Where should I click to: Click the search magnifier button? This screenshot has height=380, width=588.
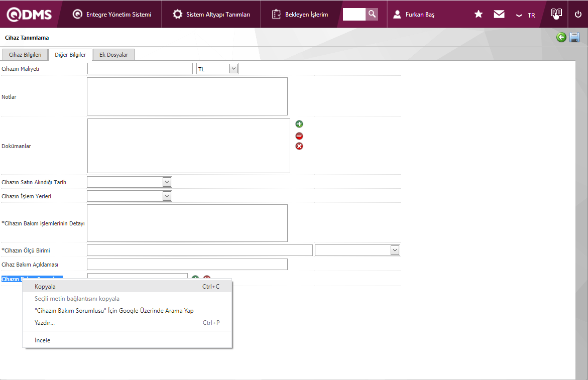(372, 14)
